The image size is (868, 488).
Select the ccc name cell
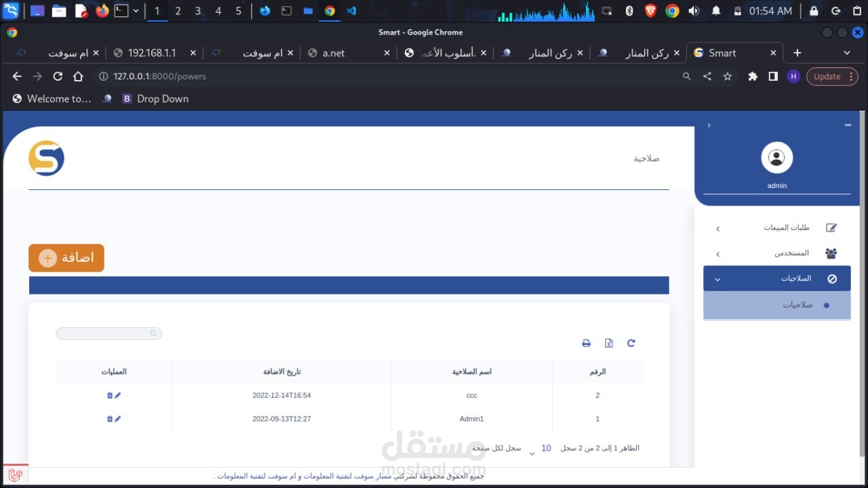[472, 395]
